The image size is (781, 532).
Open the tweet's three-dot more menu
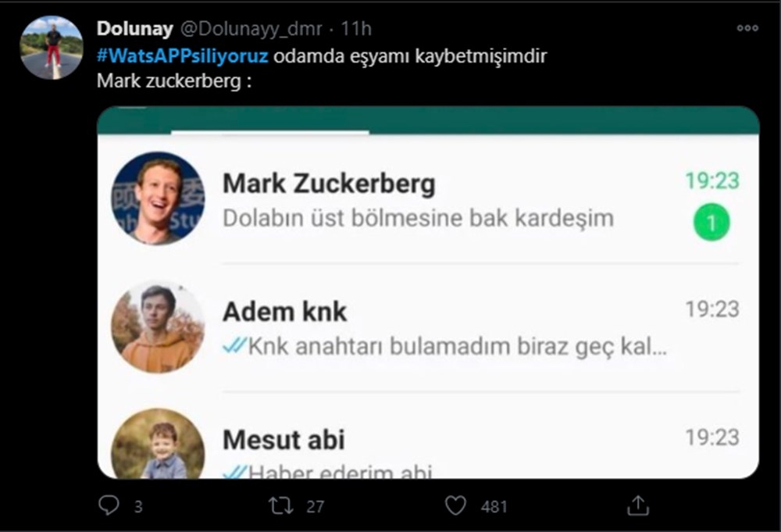(x=747, y=28)
